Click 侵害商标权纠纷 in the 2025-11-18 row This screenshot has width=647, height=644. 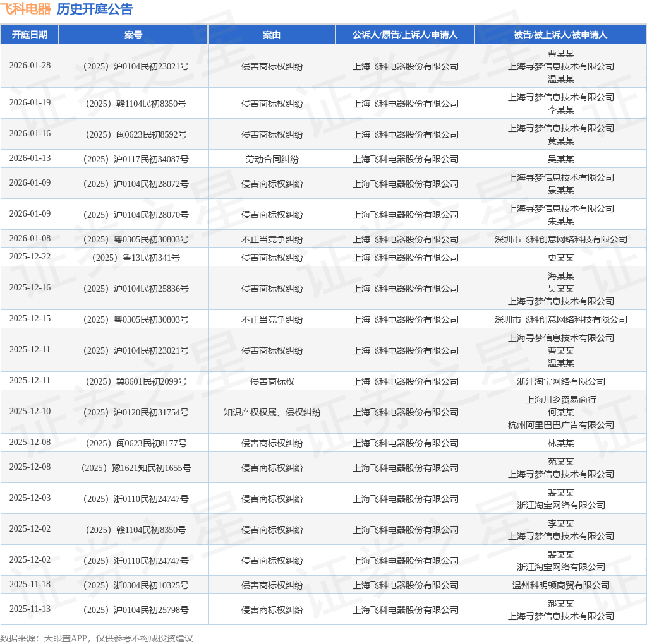272,585
